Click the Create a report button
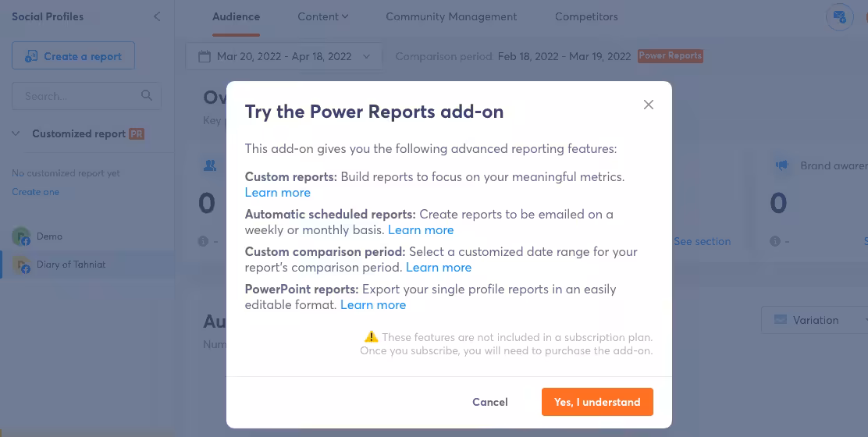The image size is (868, 437). coord(73,56)
